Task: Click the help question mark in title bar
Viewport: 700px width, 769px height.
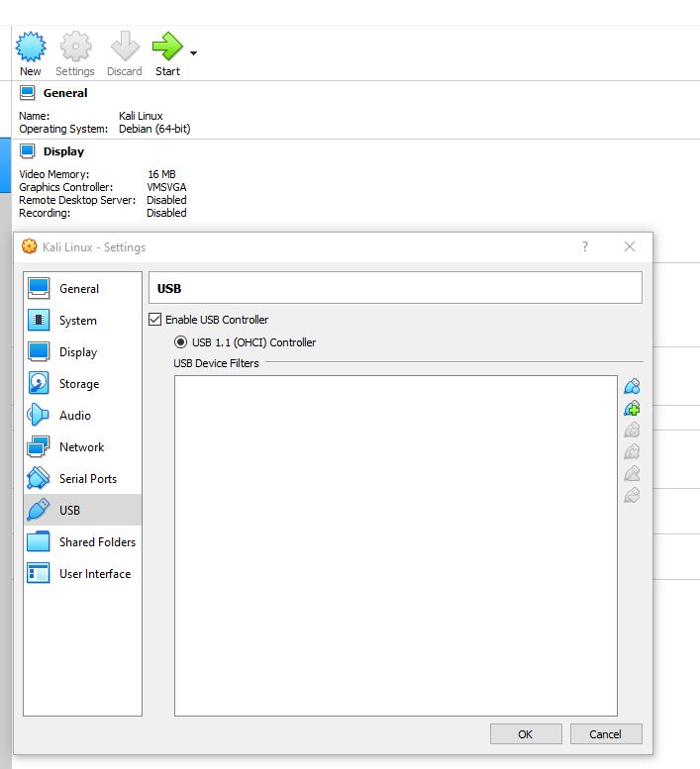Action: 585,246
